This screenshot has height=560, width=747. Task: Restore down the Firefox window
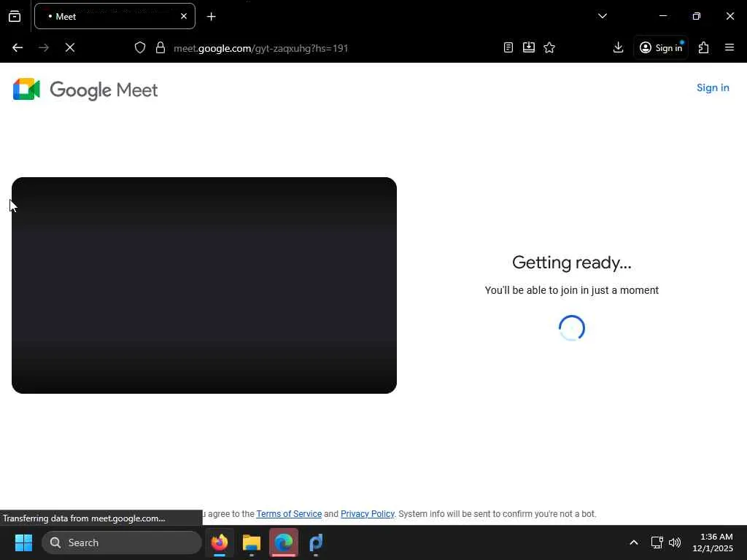(x=697, y=16)
